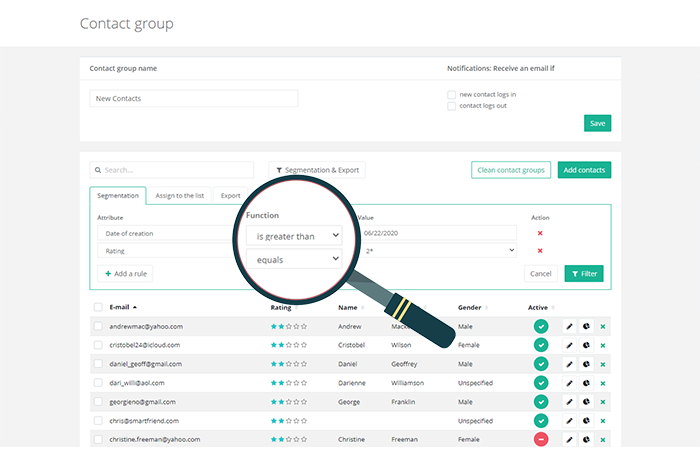Click 'Clean contact groups' button
Viewport: 700px width, 467px height.
pyautogui.click(x=511, y=170)
